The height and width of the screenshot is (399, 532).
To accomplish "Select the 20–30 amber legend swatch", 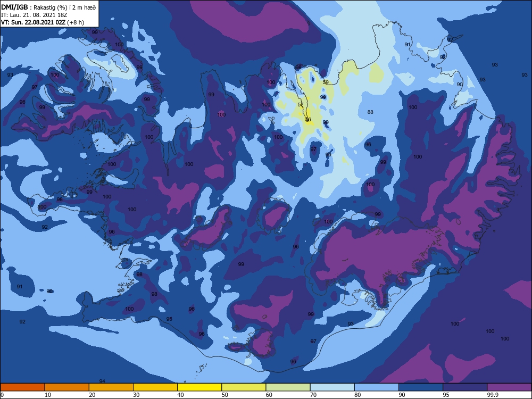I will click(x=111, y=387).
